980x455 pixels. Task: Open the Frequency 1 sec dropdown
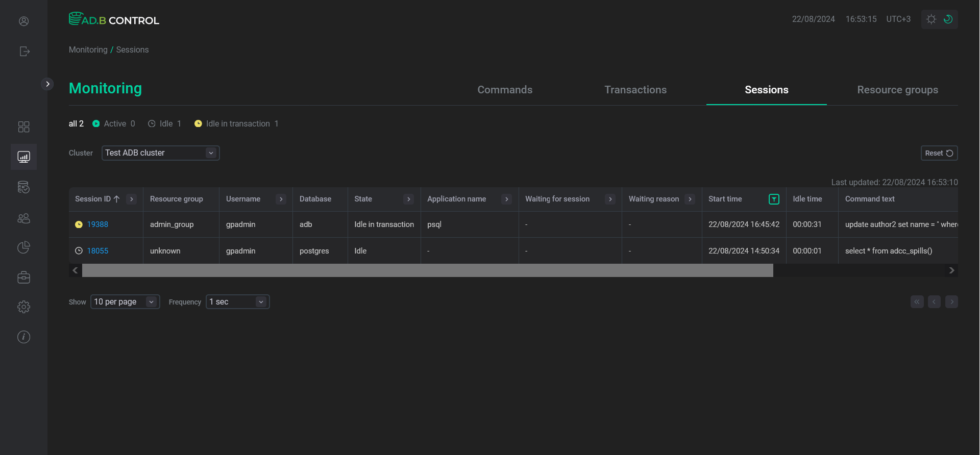(237, 302)
